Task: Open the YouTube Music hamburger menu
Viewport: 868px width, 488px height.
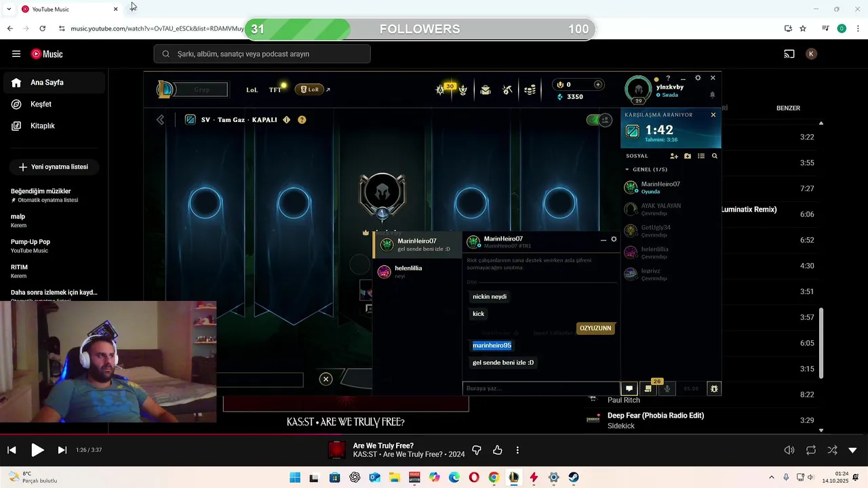Action: (16, 54)
